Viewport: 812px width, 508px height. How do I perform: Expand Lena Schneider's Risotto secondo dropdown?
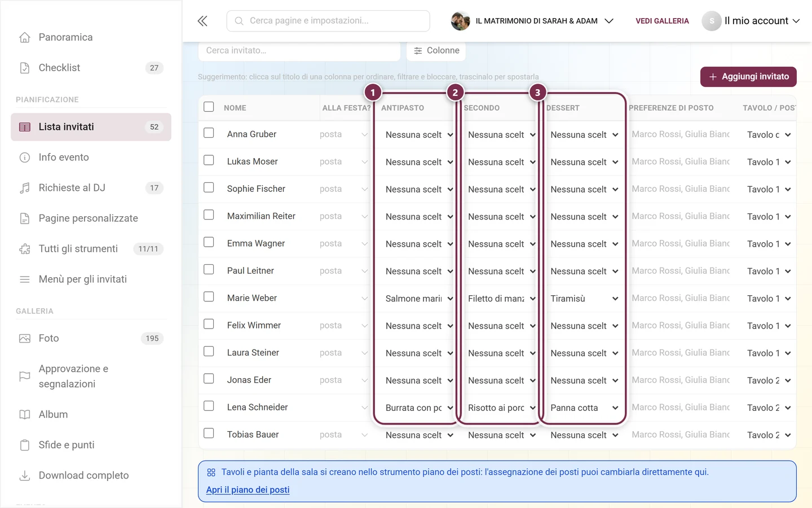pos(501,408)
